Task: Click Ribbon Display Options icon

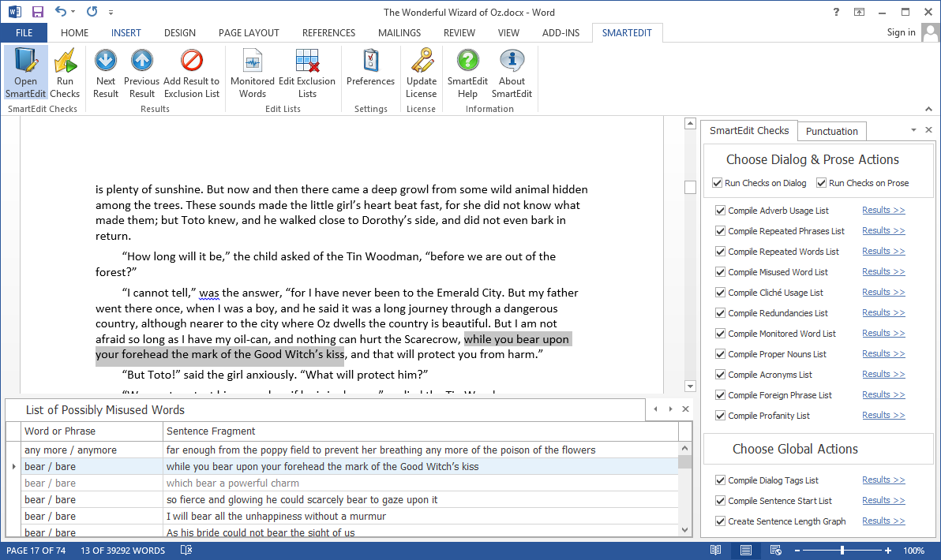Action: [860, 12]
